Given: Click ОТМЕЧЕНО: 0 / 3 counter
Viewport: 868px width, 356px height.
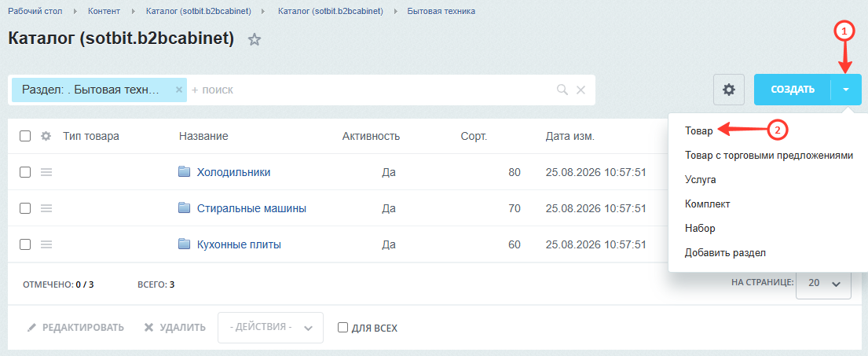Looking at the screenshot, I should 58,285.
